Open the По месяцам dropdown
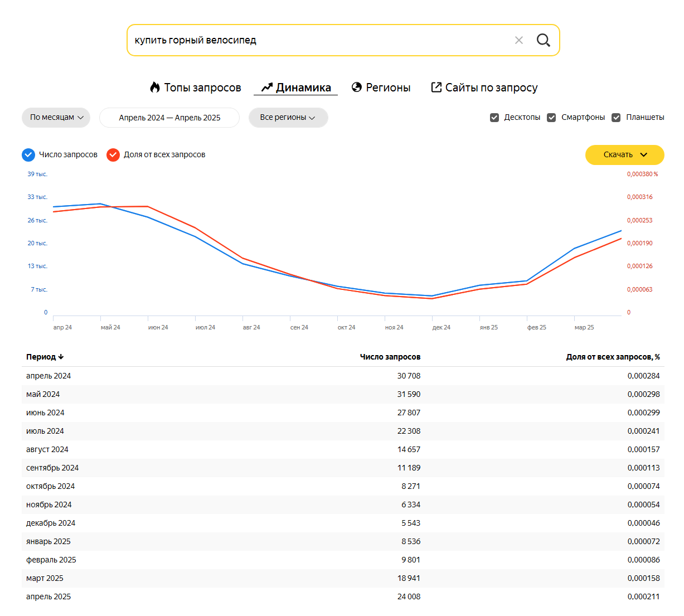 point(56,118)
